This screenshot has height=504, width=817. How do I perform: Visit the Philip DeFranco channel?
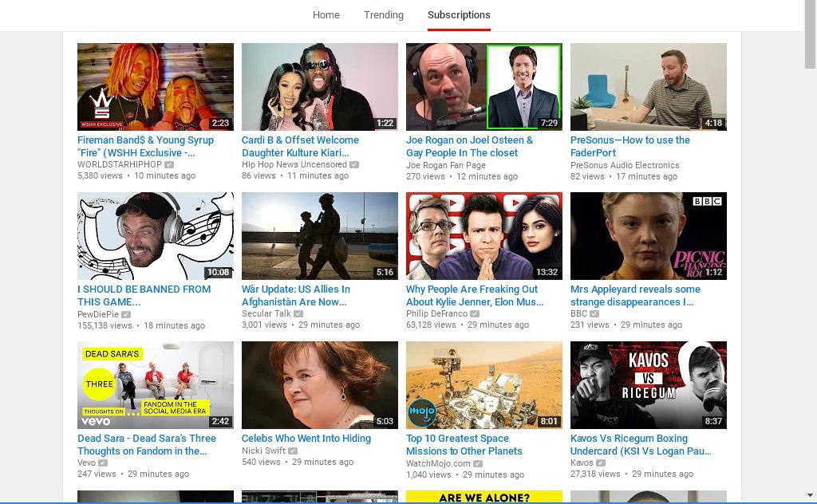[x=436, y=313]
